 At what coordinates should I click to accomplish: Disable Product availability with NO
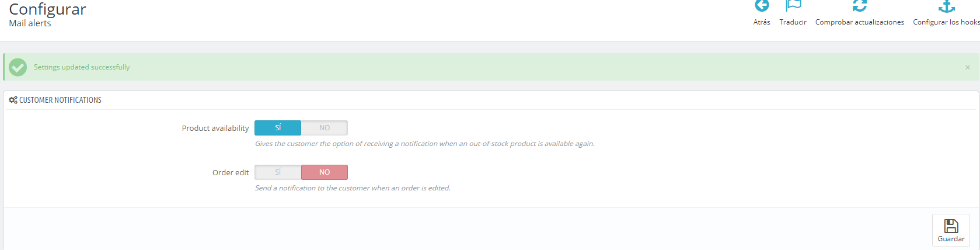(325, 128)
